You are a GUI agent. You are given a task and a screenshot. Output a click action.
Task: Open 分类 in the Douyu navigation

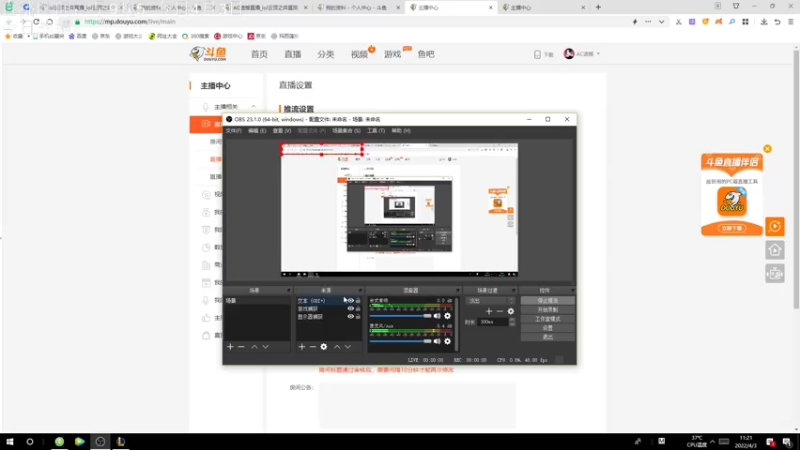coord(326,54)
